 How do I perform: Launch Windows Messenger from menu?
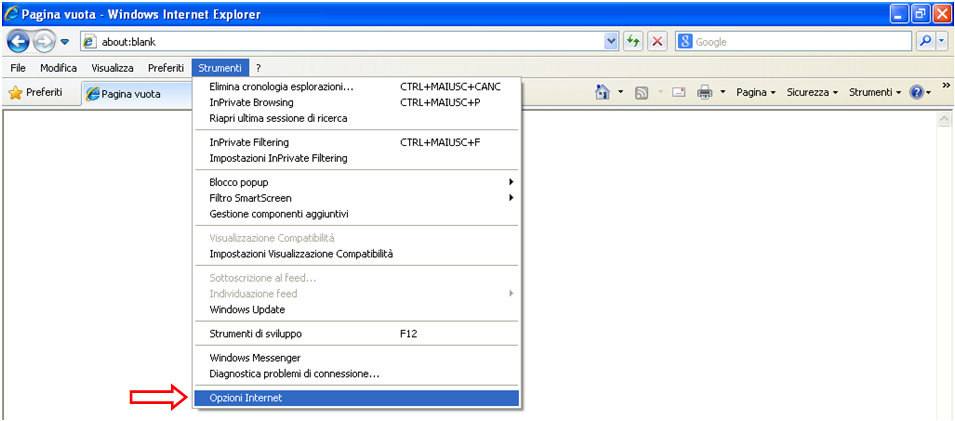[356, 358]
